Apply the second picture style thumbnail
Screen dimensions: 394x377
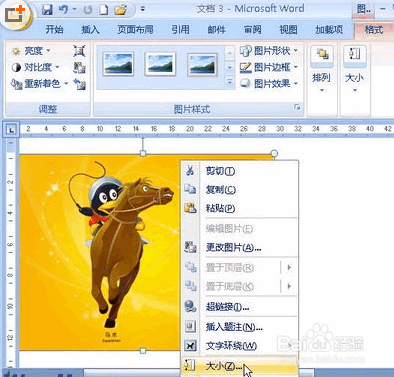[x=160, y=64]
